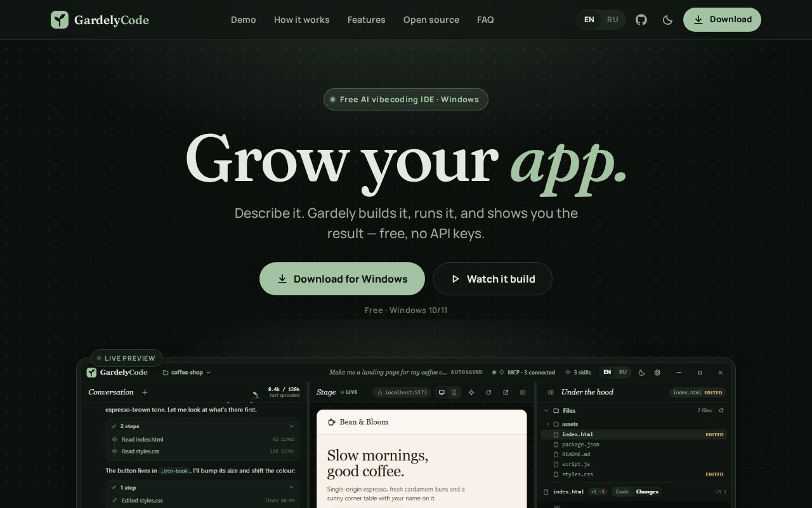This screenshot has width=812, height=508.
Task: Go to the Demo section
Action: (244, 20)
